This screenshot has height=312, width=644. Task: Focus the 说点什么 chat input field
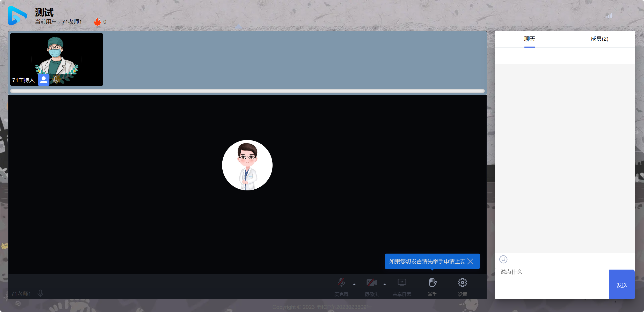552,284
